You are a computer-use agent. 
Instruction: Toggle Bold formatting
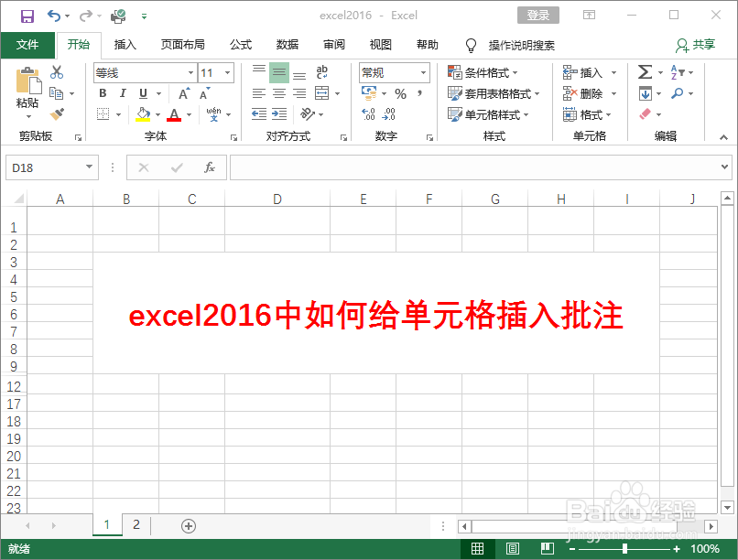(103, 93)
